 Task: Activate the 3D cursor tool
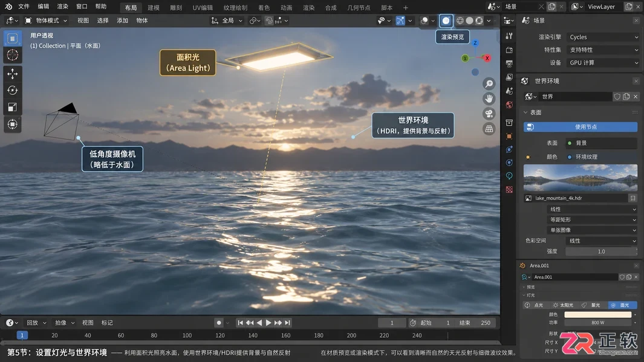coord(12,55)
